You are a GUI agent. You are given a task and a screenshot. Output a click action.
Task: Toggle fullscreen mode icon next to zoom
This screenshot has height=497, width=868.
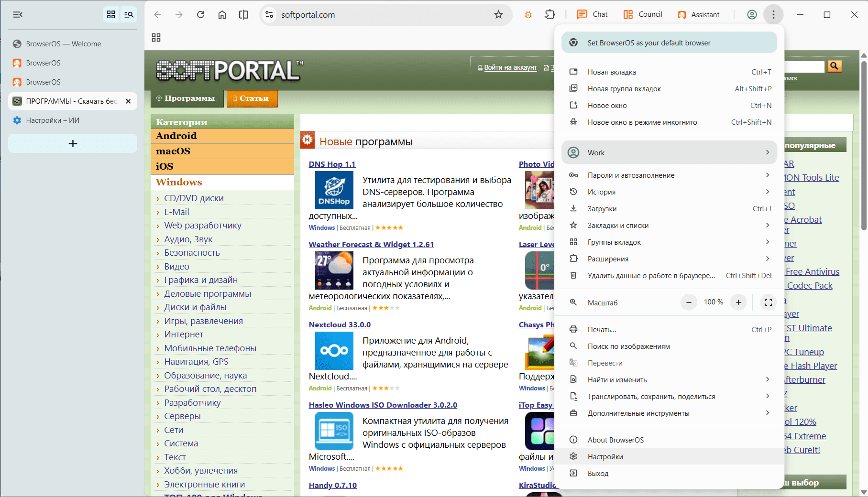(769, 302)
